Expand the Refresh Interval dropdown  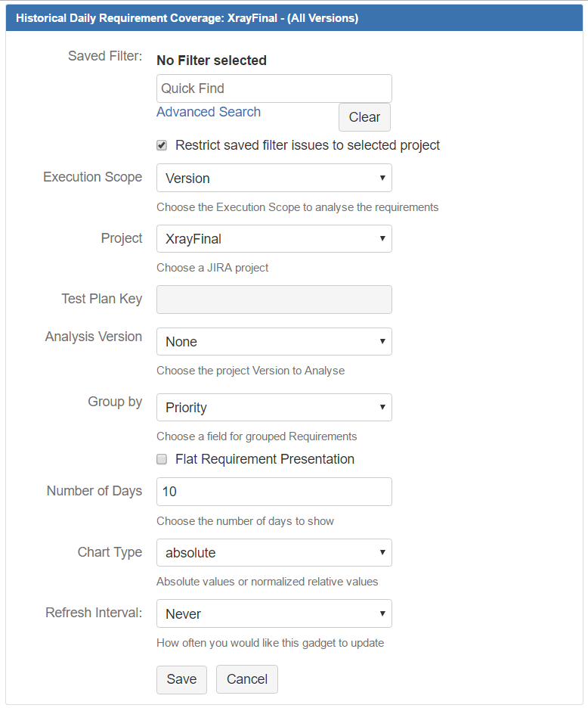click(x=274, y=613)
